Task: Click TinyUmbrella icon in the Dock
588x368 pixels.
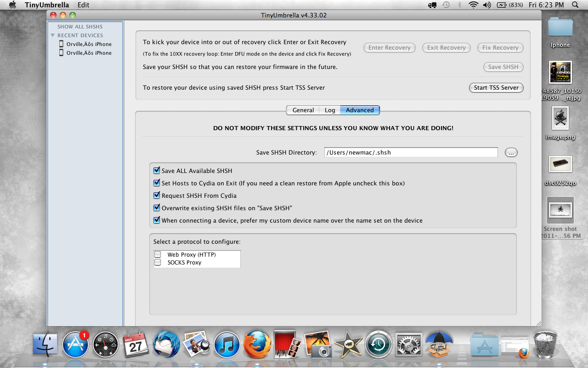Action: click(x=439, y=344)
